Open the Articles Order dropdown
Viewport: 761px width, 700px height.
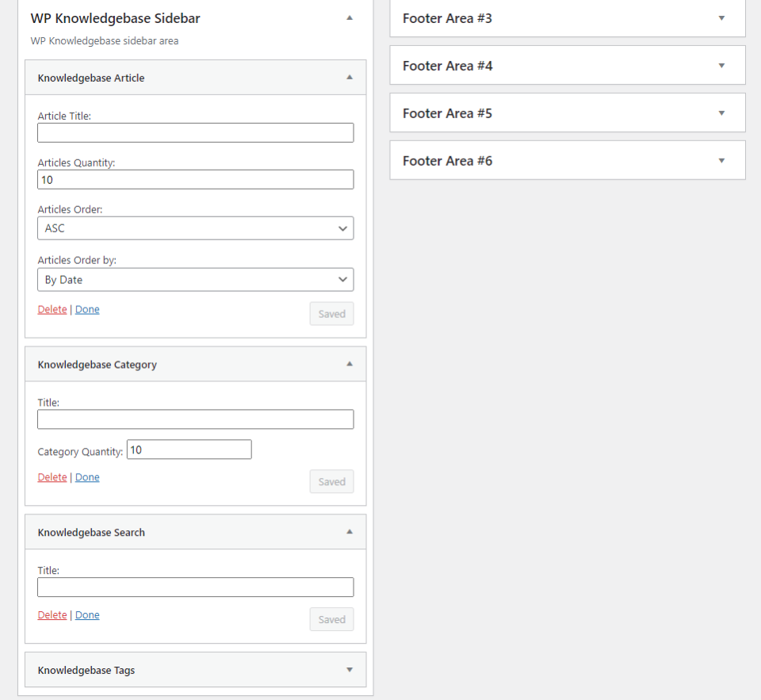(195, 228)
